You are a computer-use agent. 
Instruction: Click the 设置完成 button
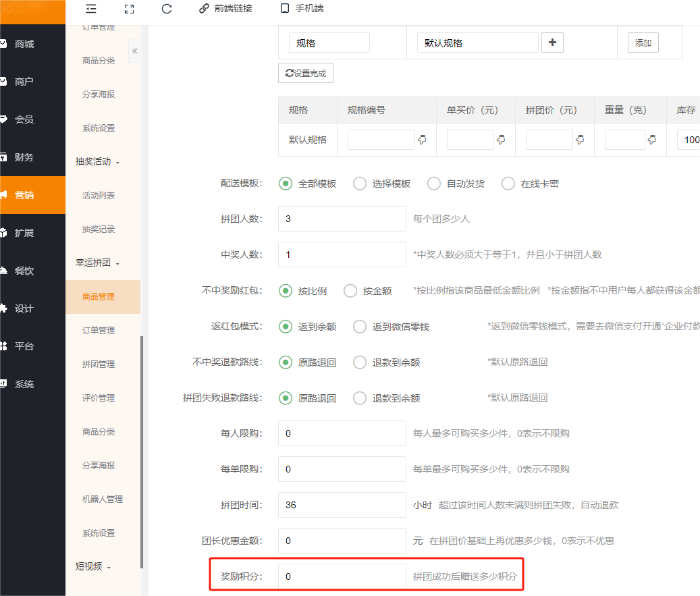306,73
